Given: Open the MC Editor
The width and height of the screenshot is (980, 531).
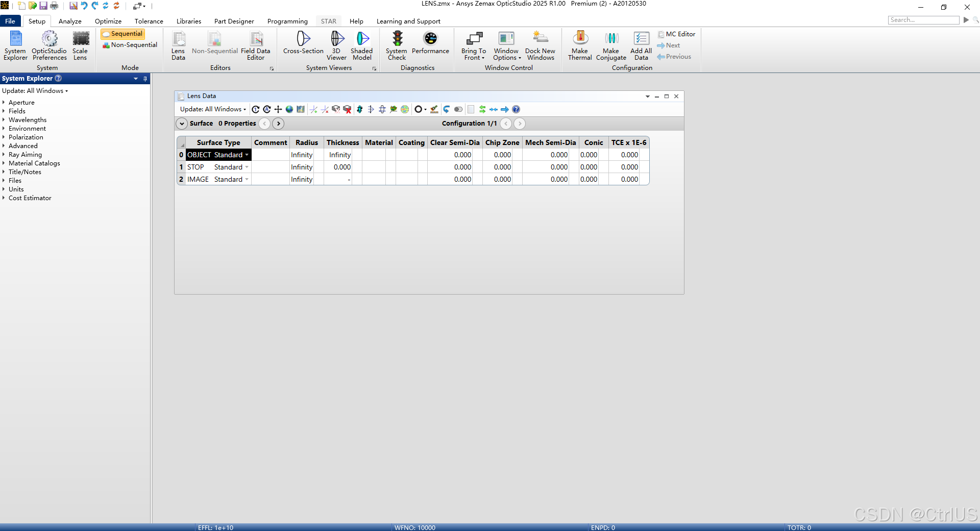Looking at the screenshot, I should coord(677,34).
